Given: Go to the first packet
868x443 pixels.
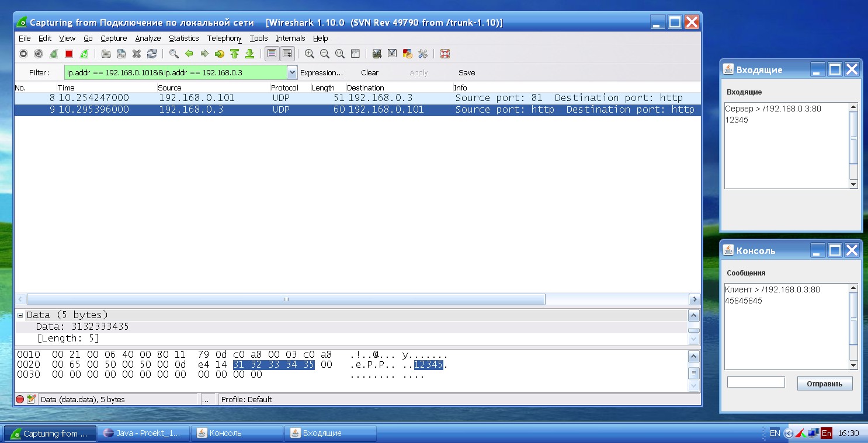Looking at the screenshot, I should (235, 54).
